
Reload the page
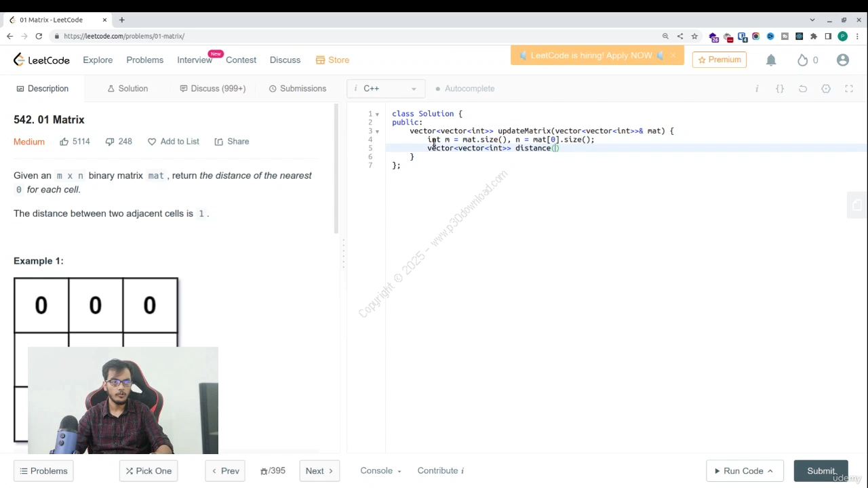[39, 36]
